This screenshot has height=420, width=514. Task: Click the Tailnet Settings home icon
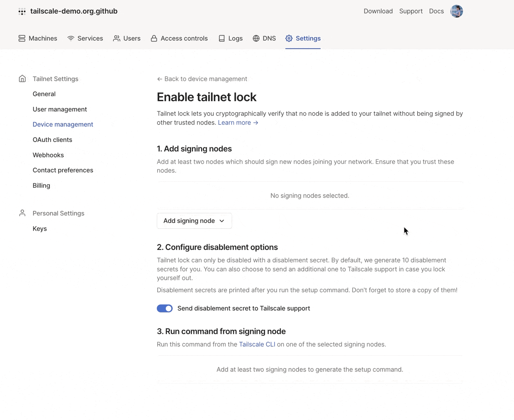(x=22, y=79)
